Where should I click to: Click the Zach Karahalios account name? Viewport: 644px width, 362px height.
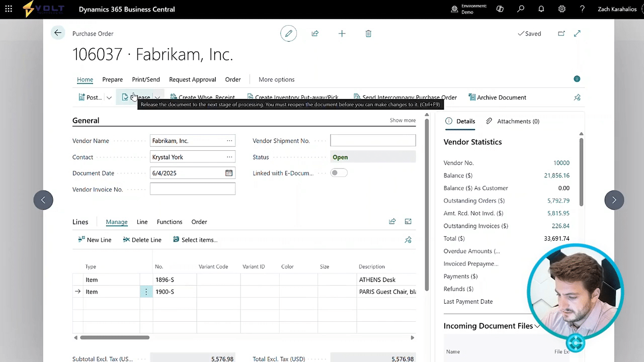617,9
